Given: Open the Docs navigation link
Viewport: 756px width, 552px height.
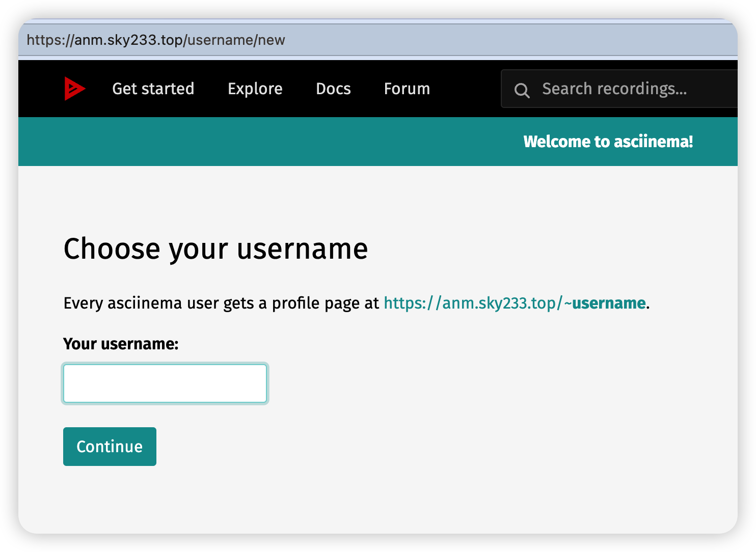Looking at the screenshot, I should coord(333,89).
